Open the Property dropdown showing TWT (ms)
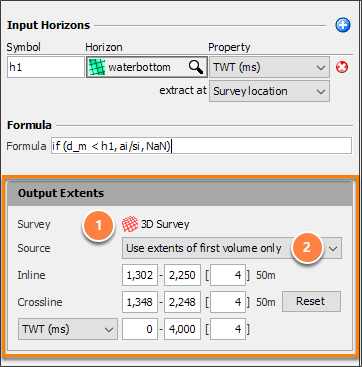The image size is (362, 367). coord(269,67)
